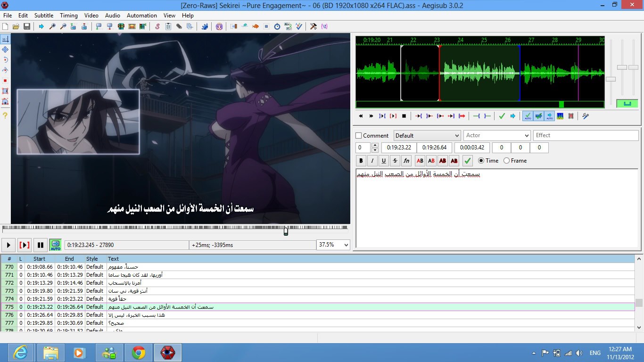Image resolution: width=644 pixels, height=362 pixels.
Task: Create a new subtitles file
Action: tap(6, 26)
